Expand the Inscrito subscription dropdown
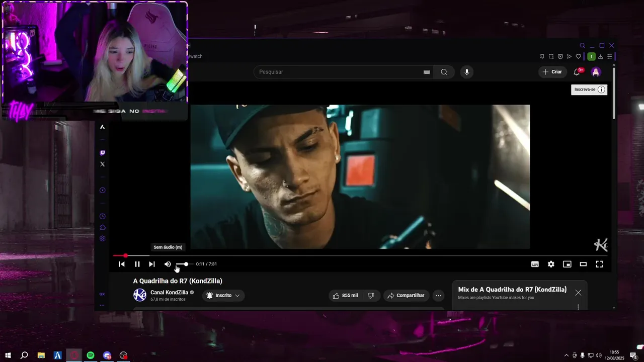 pyautogui.click(x=223, y=295)
